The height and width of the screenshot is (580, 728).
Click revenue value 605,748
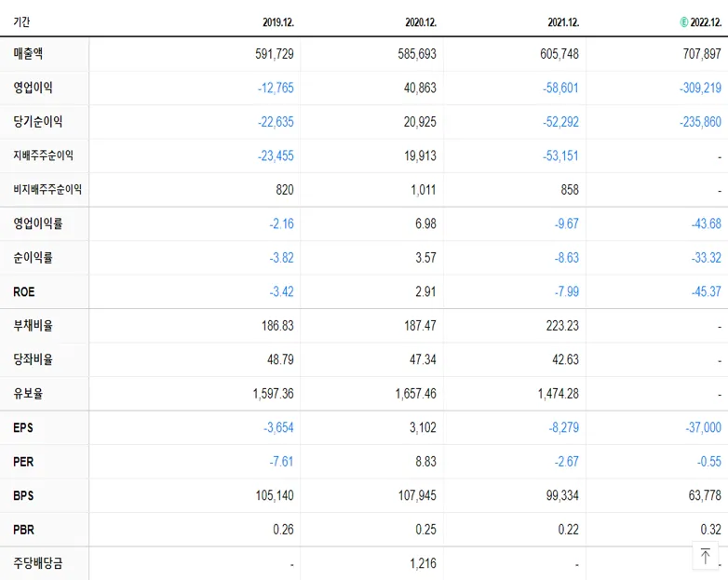(x=559, y=54)
